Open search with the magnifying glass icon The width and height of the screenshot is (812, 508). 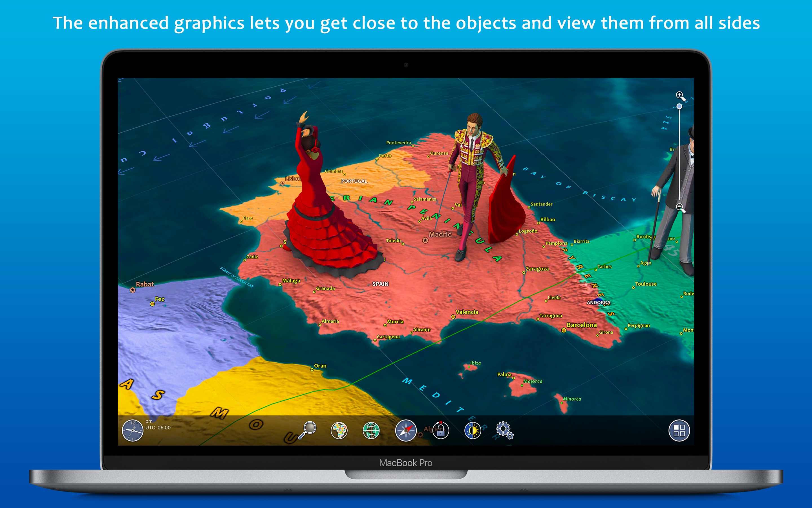pyautogui.click(x=308, y=430)
